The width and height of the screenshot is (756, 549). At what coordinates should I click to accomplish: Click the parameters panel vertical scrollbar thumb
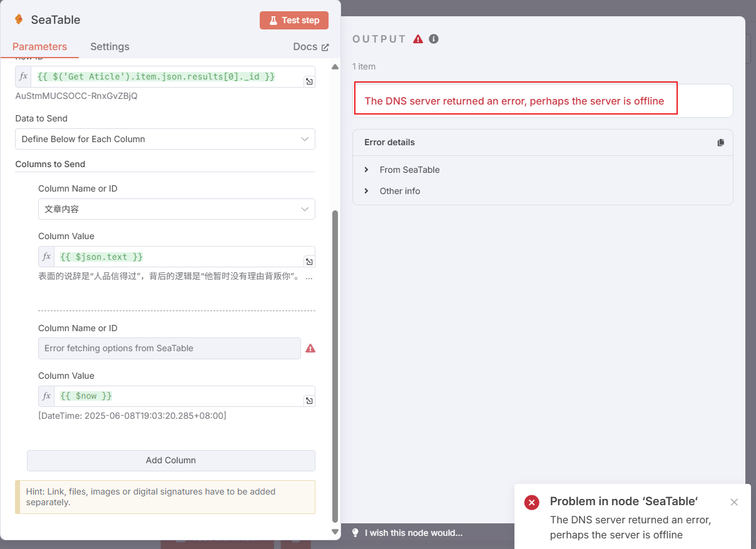335,366
